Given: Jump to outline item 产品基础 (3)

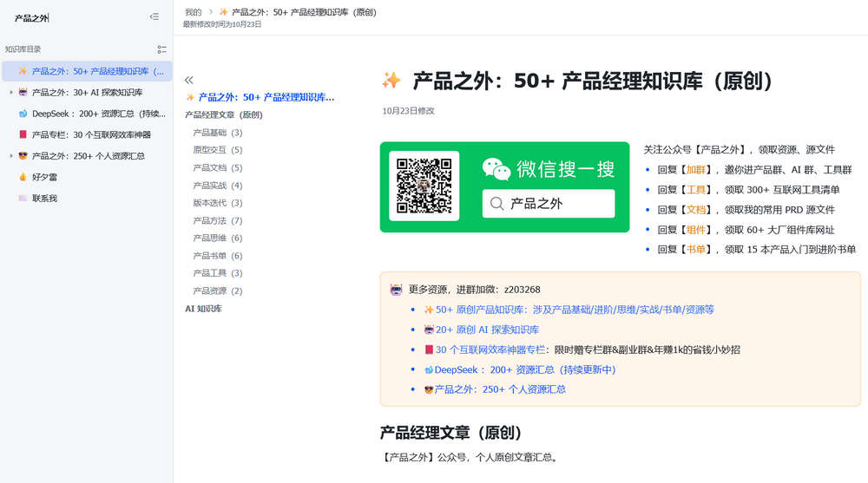Looking at the screenshot, I should coord(218,133).
